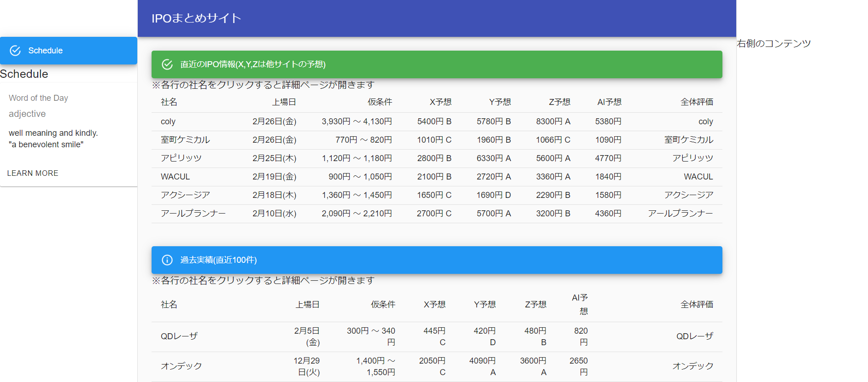This screenshot has width=868, height=382.
Task: Open the アピリッツ company in first column
Action: (x=181, y=158)
